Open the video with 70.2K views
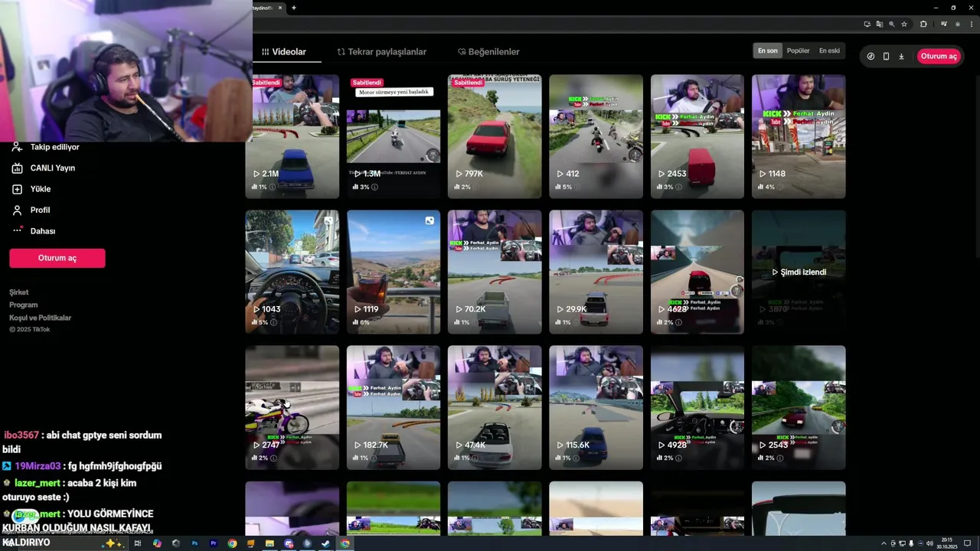Image resolution: width=980 pixels, height=551 pixels. coord(495,272)
